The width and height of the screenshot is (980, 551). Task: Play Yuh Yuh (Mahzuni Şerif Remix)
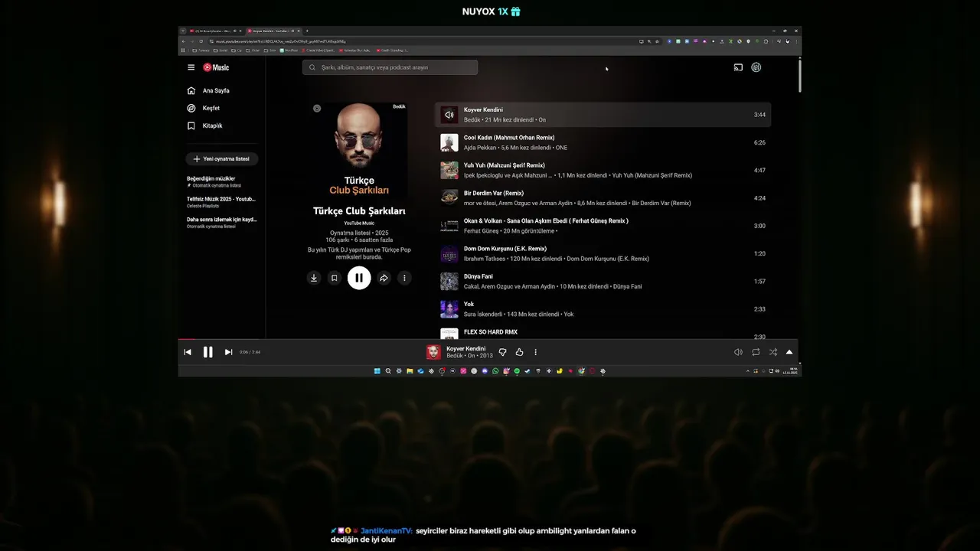click(x=505, y=165)
